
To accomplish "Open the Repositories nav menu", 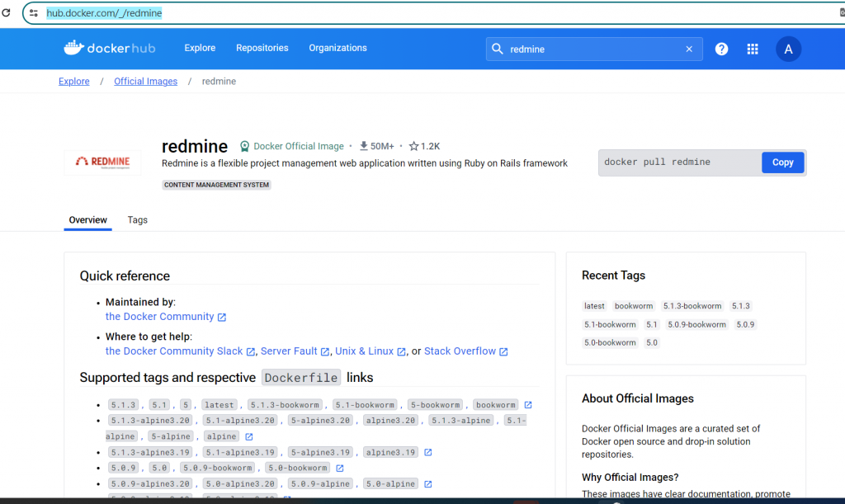I will [262, 48].
